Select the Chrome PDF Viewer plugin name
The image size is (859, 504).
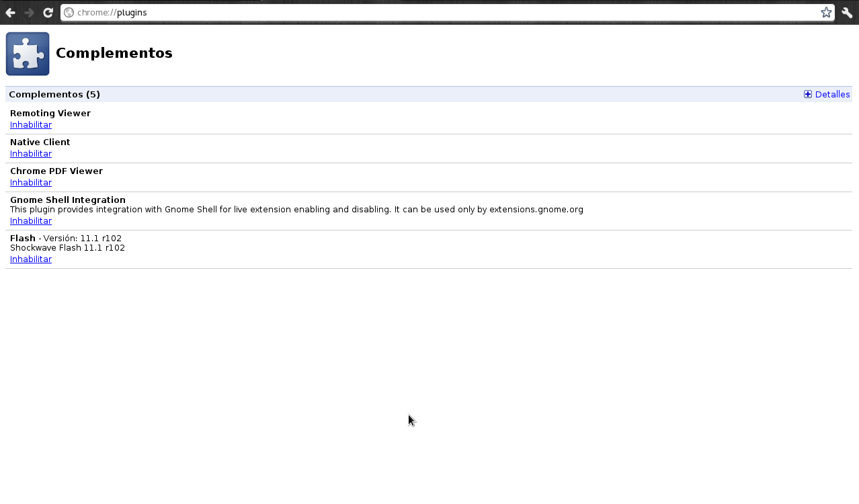56,171
